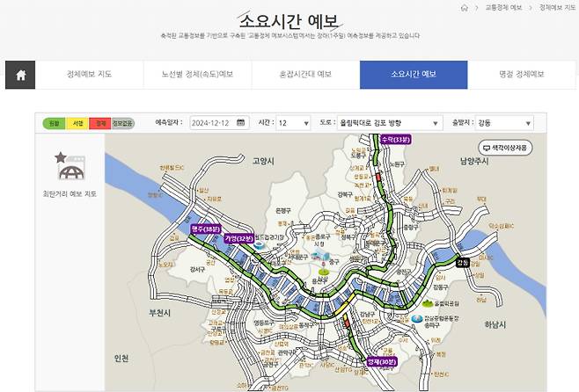Click the 강서구 district label
This screenshot has width=579, height=392.
(x=198, y=270)
